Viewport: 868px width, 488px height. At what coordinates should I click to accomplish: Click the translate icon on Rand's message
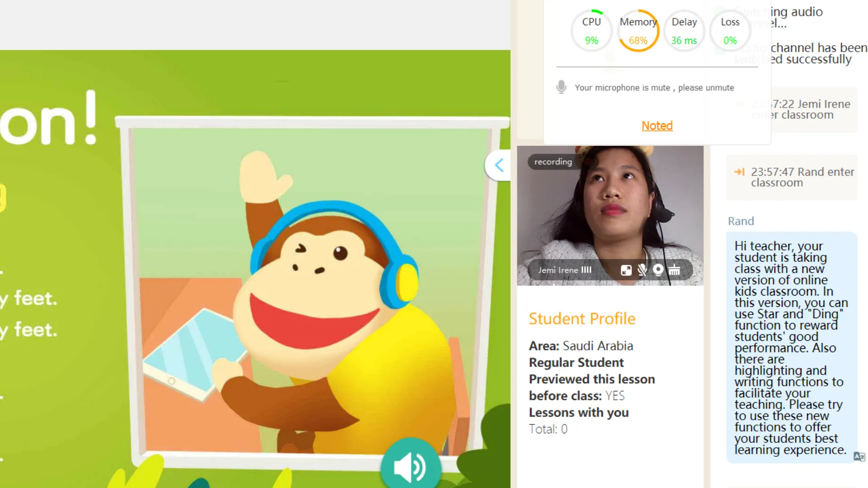tap(859, 456)
